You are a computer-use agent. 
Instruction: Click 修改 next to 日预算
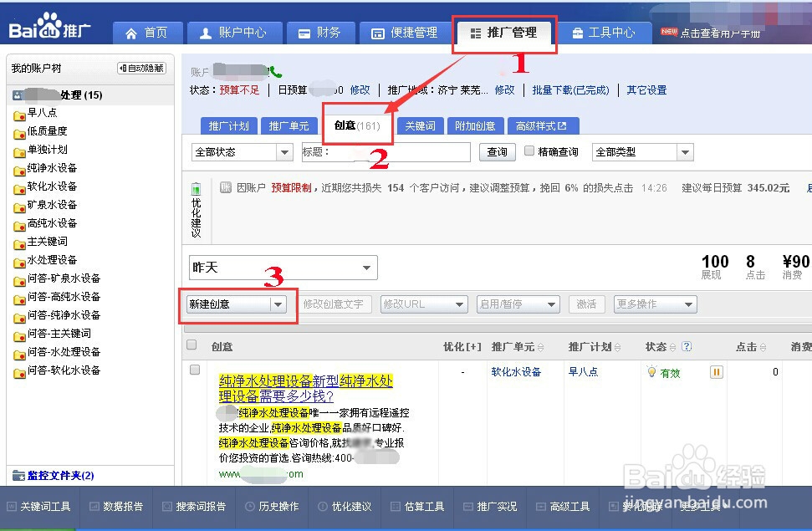coord(360,90)
